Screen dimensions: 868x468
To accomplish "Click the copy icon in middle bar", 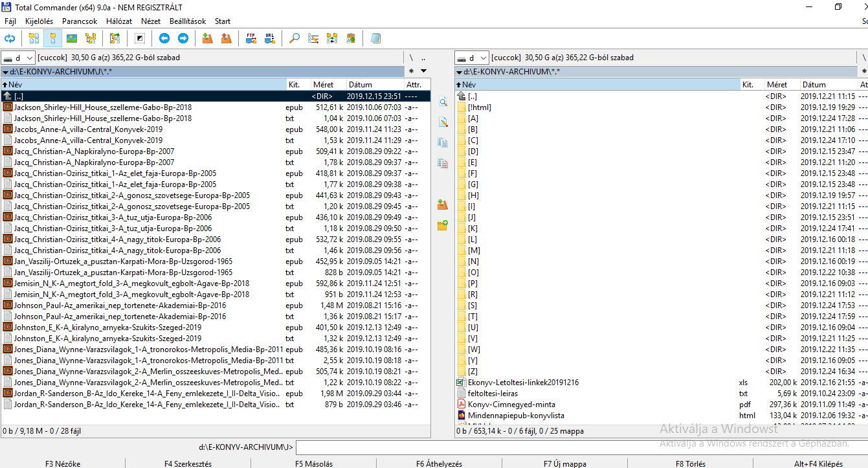I will point(443,142).
